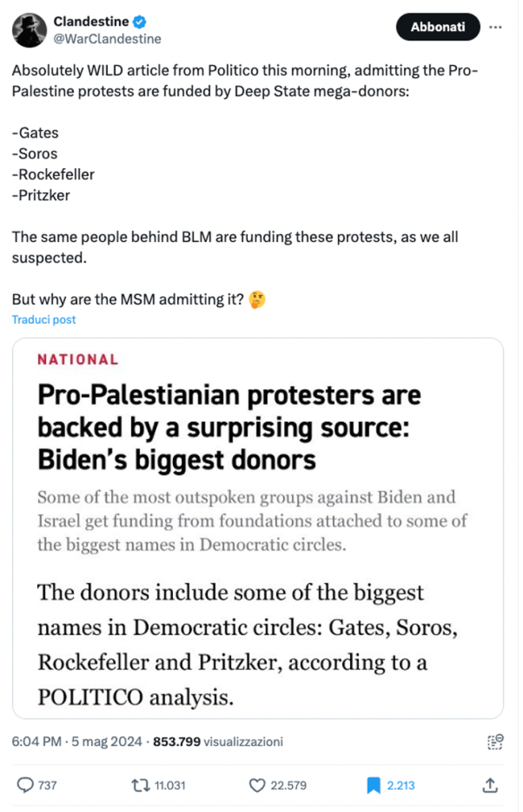Toggle the blue bookmark icon
The height and width of the screenshot is (812, 523).
pos(373,785)
